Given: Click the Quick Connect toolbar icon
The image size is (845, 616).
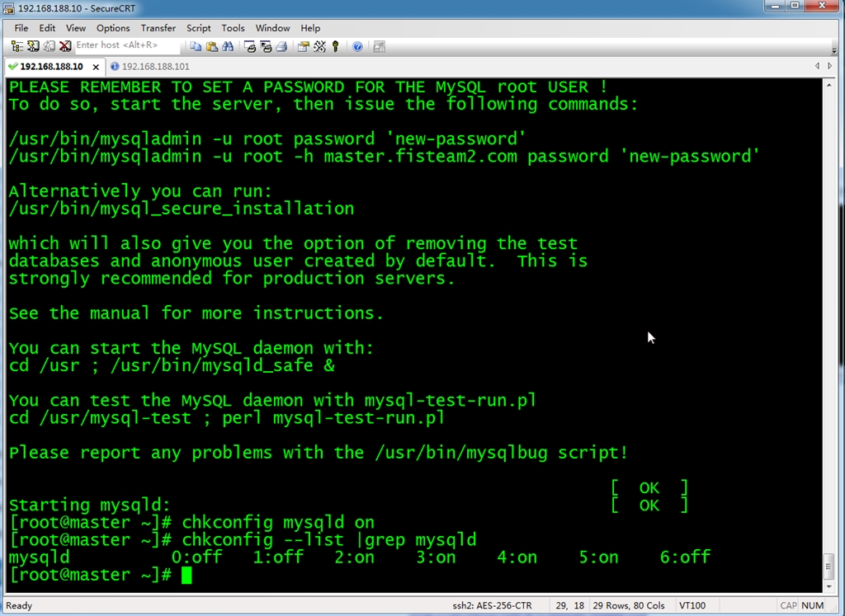Looking at the screenshot, I should pyautogui.click(x=33, y=46).
